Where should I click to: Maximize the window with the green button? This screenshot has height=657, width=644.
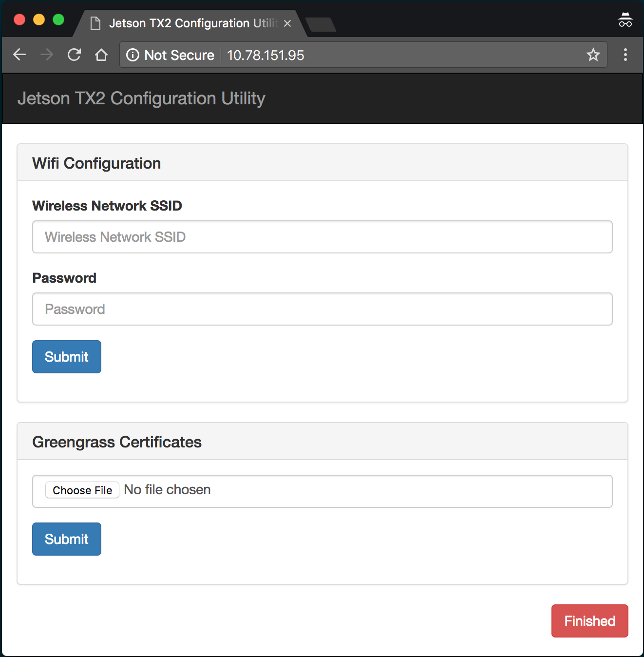click(58, 19)
